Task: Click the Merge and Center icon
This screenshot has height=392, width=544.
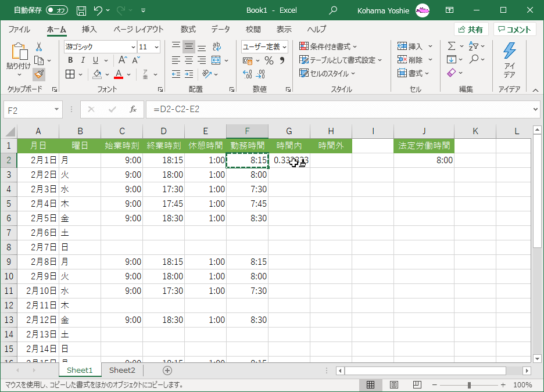Action: [x=216, y=60]
